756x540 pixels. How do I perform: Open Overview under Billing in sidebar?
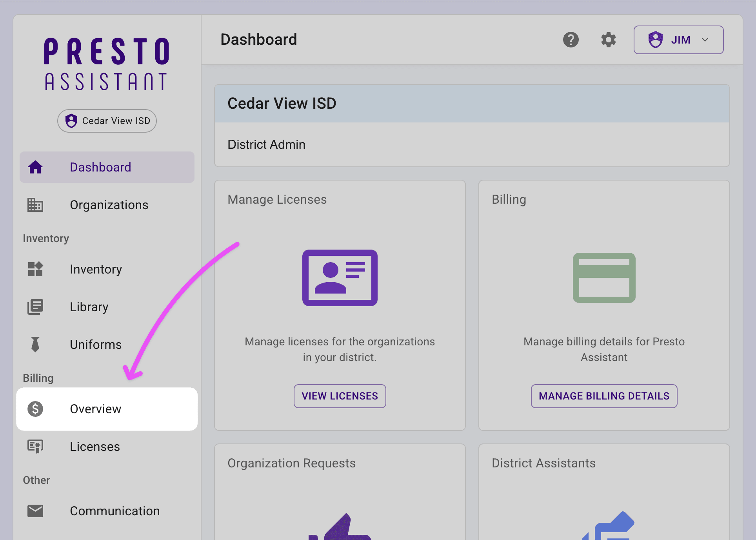tap(96, 409)
